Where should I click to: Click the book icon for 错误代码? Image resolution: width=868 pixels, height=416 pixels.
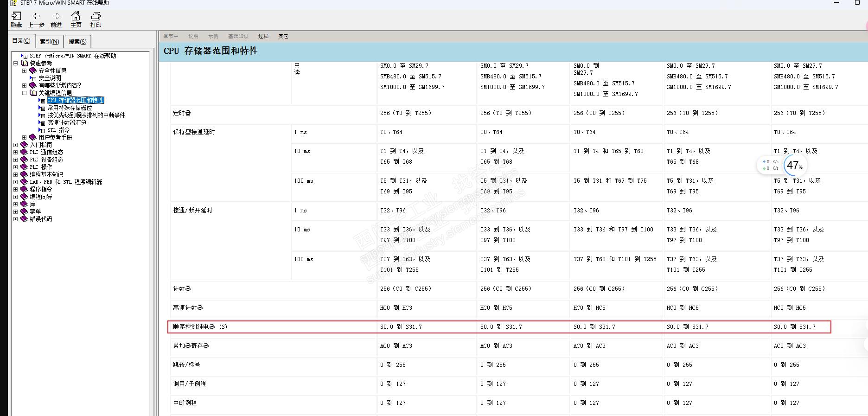pos(25,219)
